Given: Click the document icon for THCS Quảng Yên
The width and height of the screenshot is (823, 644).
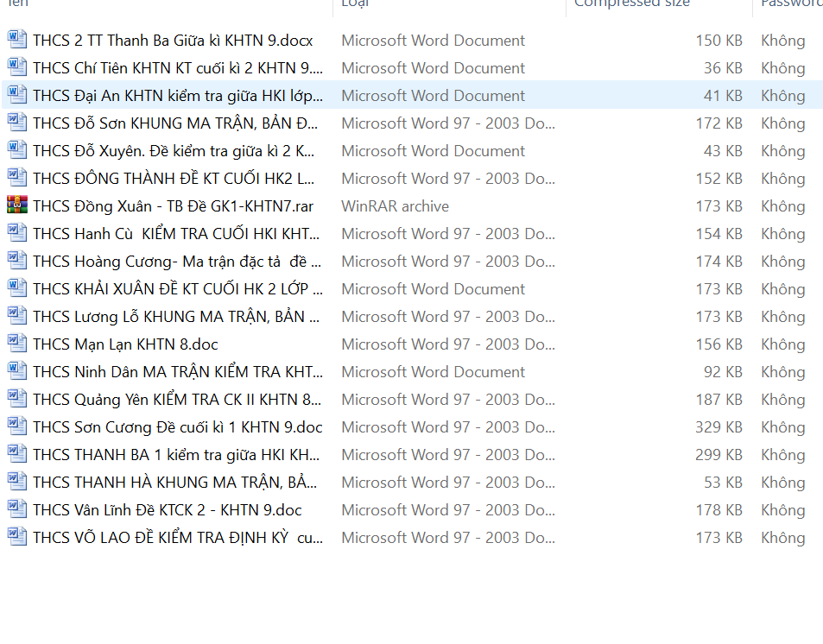Looking at the screenshot, I should [x=17, y=400].
